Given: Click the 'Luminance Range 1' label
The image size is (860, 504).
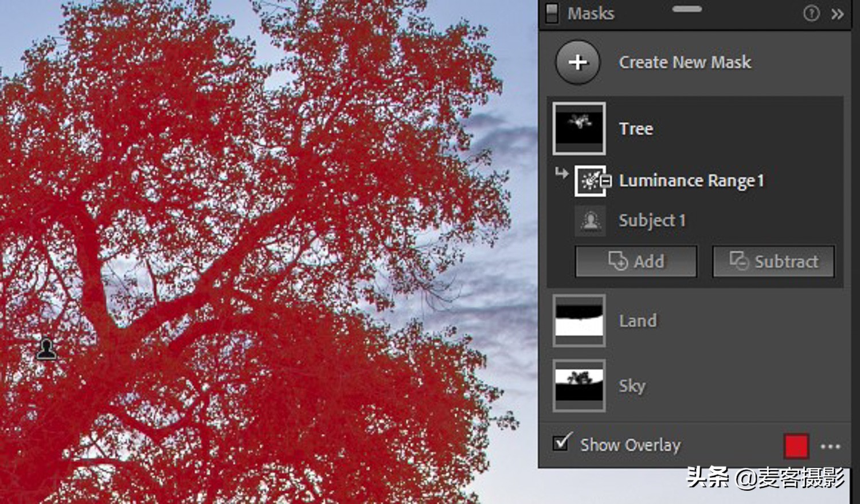Looking at the screenshot, I should 691,181.
